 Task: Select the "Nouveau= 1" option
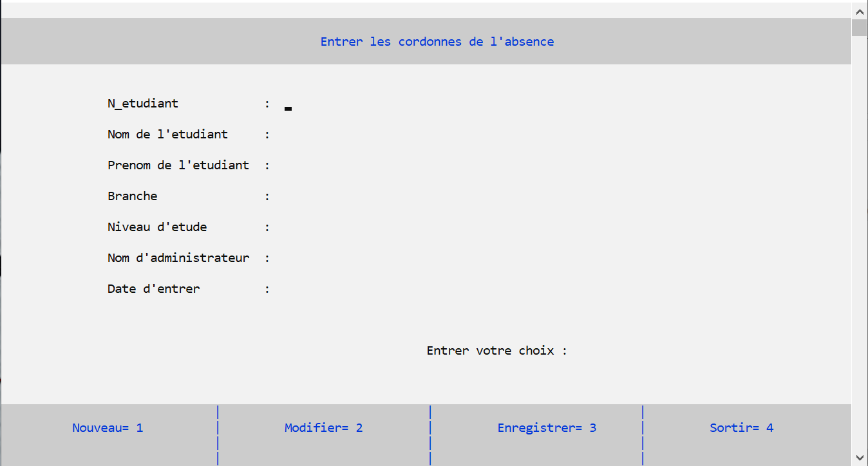pos(108,428)
